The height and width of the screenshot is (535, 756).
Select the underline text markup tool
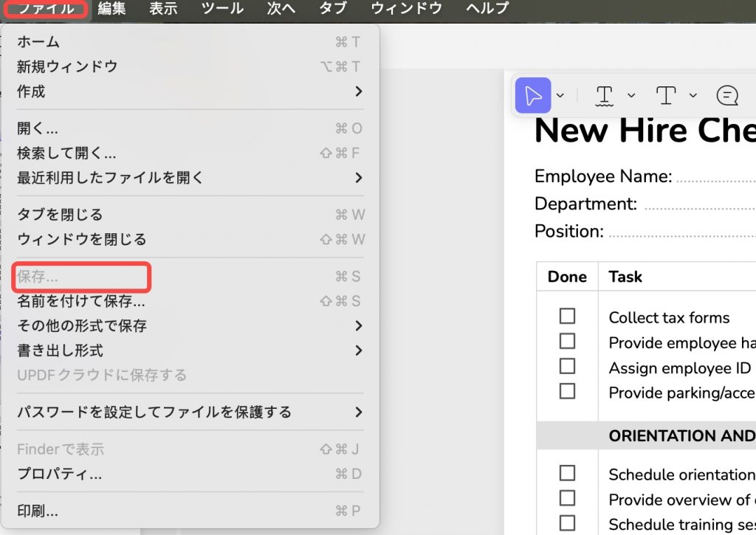[x=604, y=95]
